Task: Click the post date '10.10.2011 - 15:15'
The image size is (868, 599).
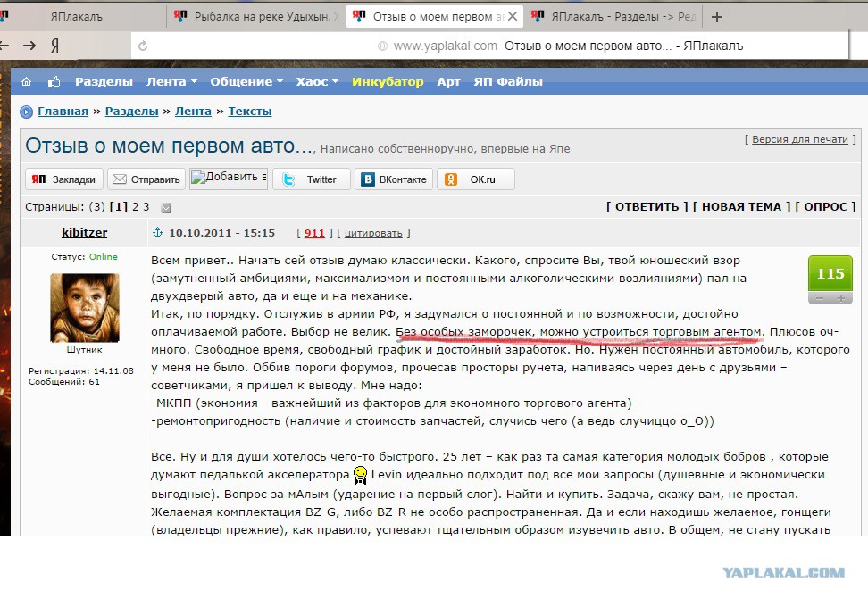Action: (222, 233)
